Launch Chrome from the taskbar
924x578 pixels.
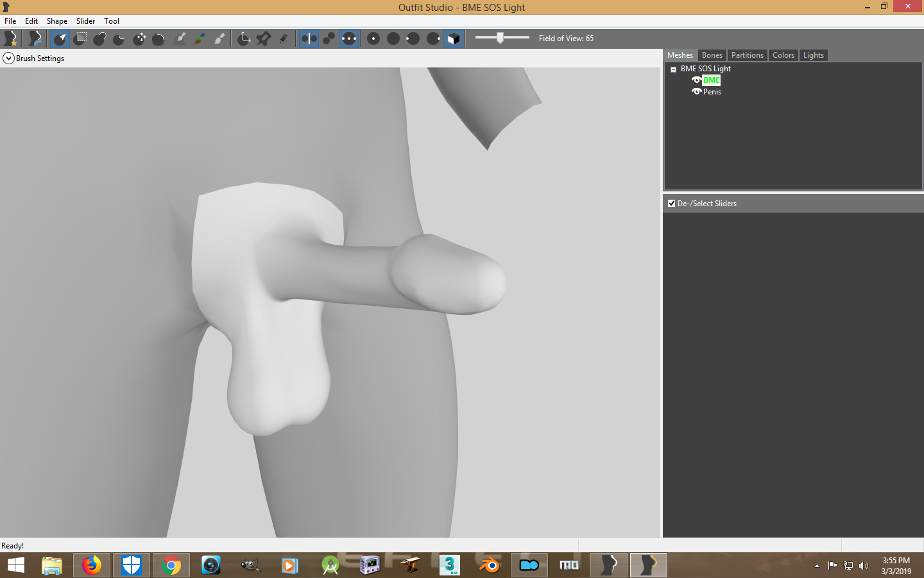(x=171, y=565)
